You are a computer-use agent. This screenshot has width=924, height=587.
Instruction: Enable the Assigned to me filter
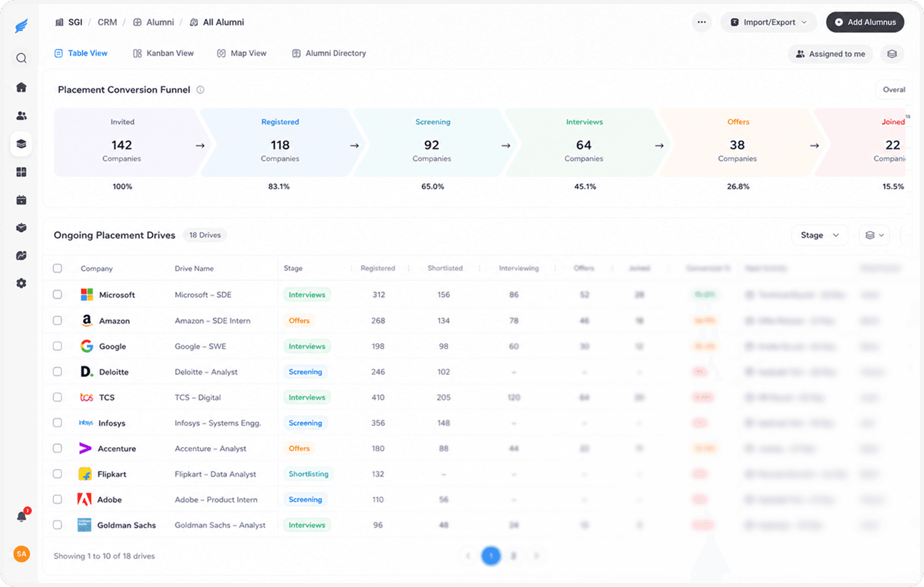pyautogui.click(x=830, y=54)
